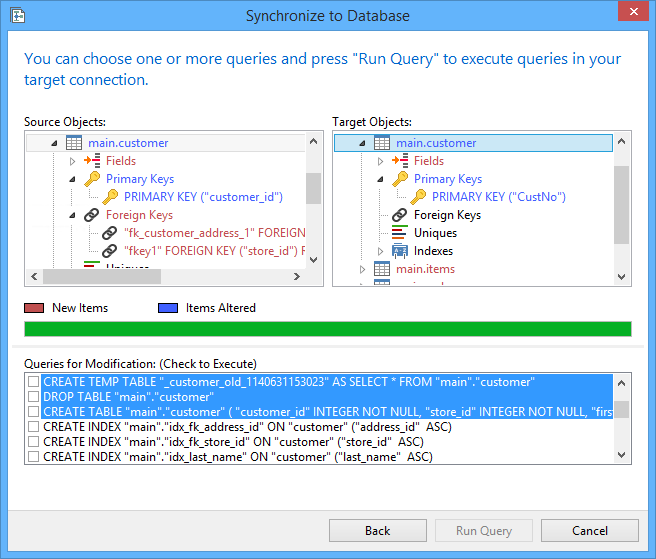Screen dimensions: 656x559
Task: Collapse the source Foreign Keys node
Action: point(72,215)
